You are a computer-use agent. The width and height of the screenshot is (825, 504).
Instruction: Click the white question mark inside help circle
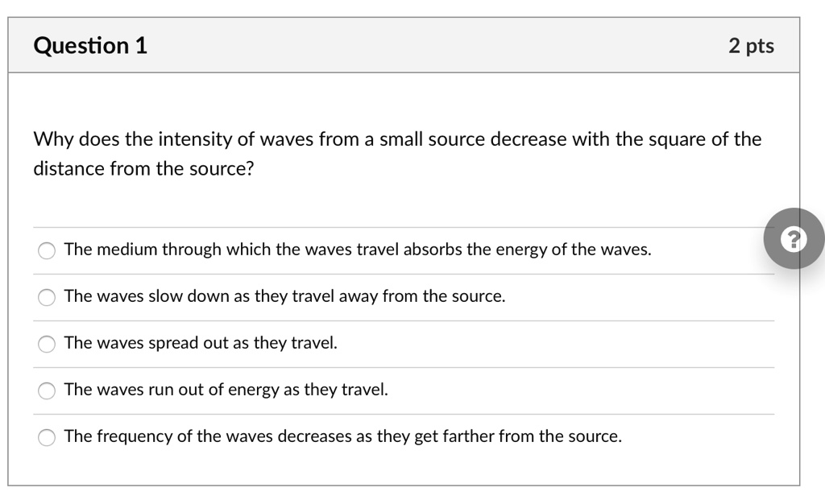[794, 238]
